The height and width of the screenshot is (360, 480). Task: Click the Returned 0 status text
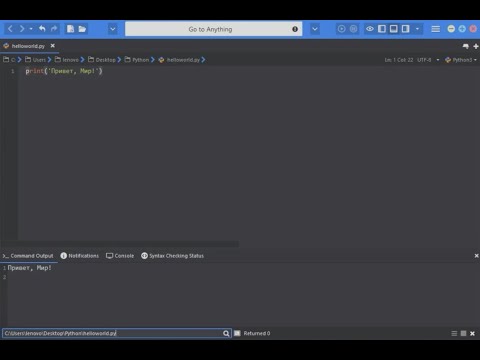pyautogui.click(x=257, y=333)
